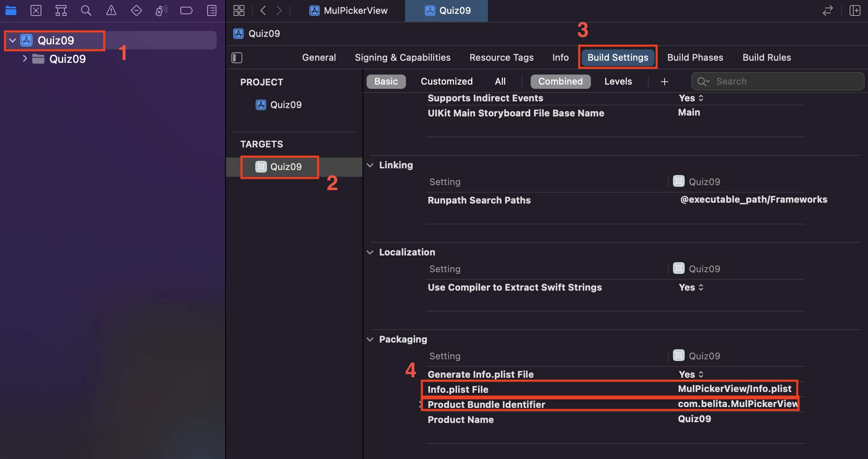Viewport: 868px width, 459px height.
Task: Switch to Levels view
Action: point(618,82)
